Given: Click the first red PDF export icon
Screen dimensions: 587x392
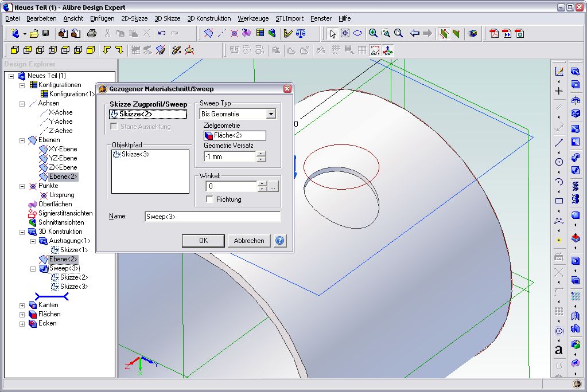Looking at the screenshot, I should point(494,34).
